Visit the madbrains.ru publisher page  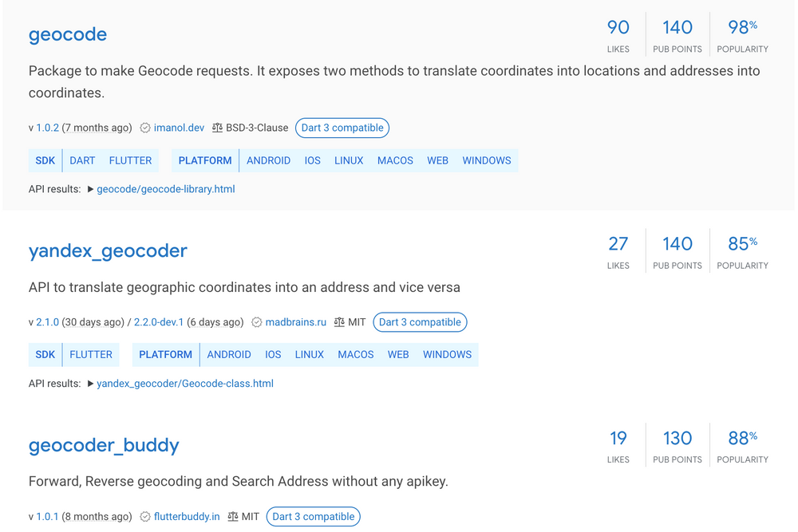295,322
